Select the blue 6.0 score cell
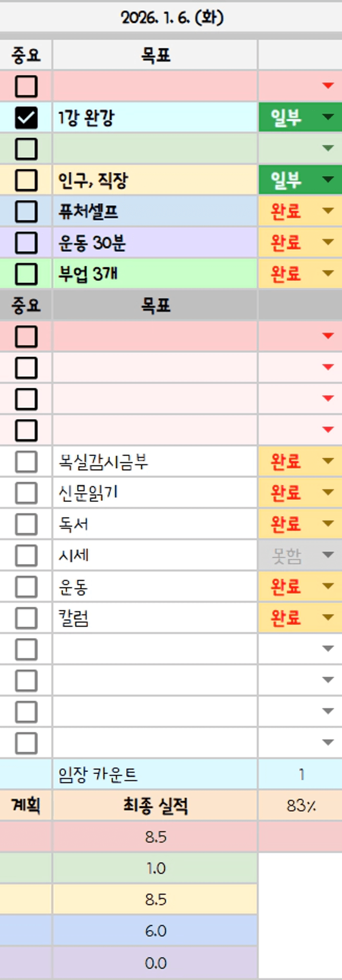The width and height of the screenshot is (342, 980). coord(155,931)
